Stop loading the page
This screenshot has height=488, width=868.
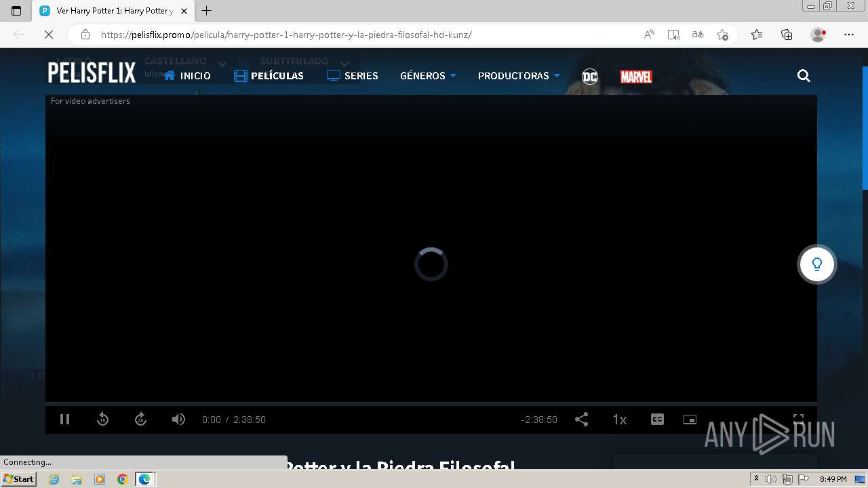coord(48,35)
